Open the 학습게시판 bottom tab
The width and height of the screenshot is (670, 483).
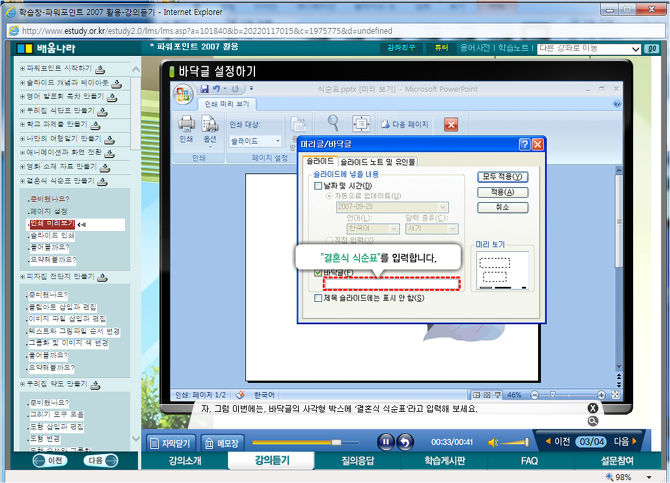pyautogui.click(x=444, y=461)
